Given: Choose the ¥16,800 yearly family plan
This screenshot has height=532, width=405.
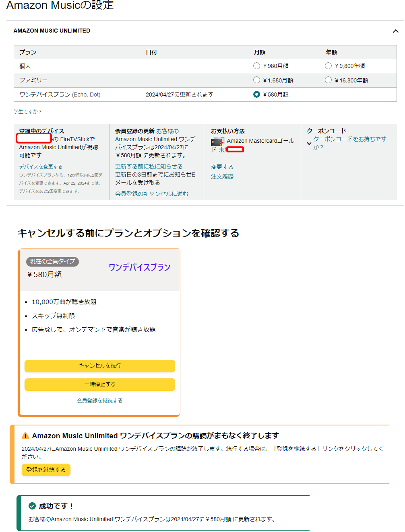Looking at the screenshot, I should 328,80.
